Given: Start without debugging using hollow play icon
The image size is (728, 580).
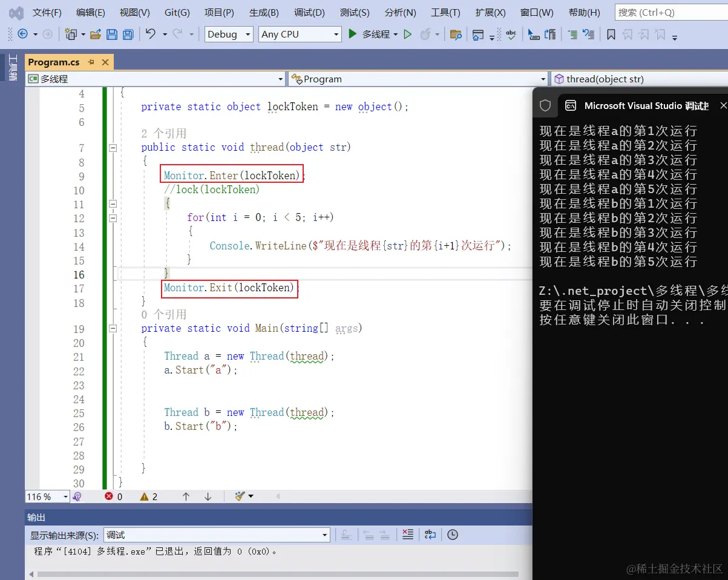Looking at the screenshot, I should click(x=408, y=35).
